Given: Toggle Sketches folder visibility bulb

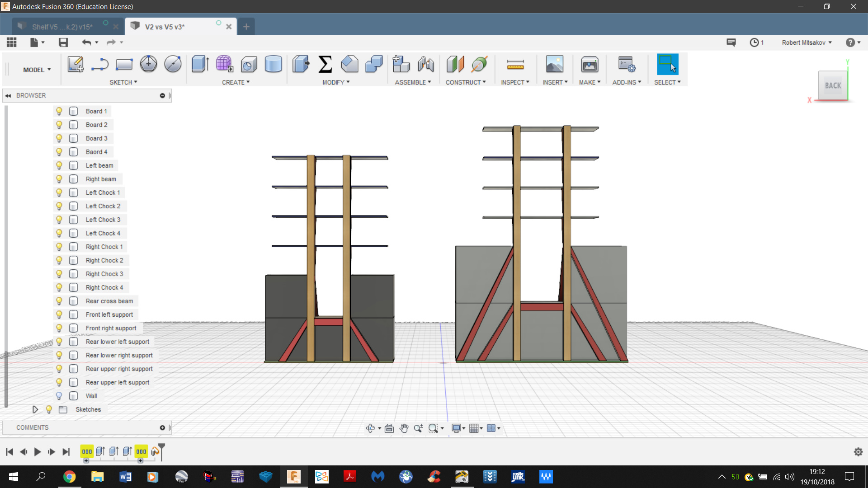Looking at the screenshot, I should pyautogui.click(x=49, y=409).
